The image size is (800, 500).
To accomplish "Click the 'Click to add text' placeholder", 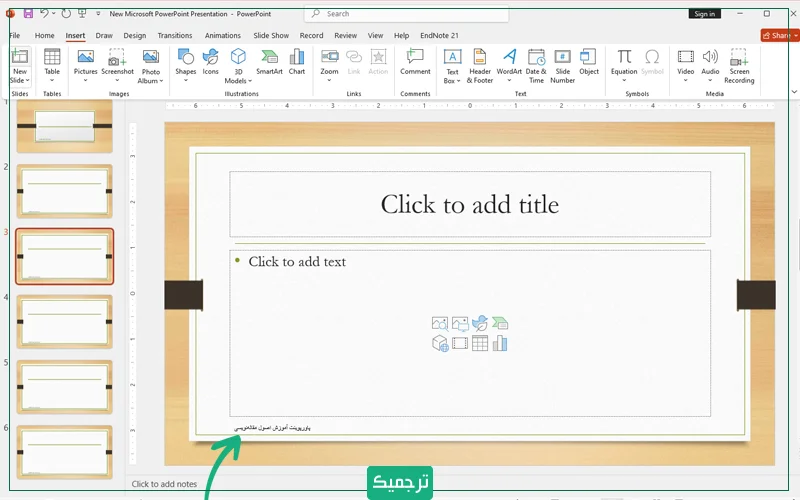I will pos(469,333).
